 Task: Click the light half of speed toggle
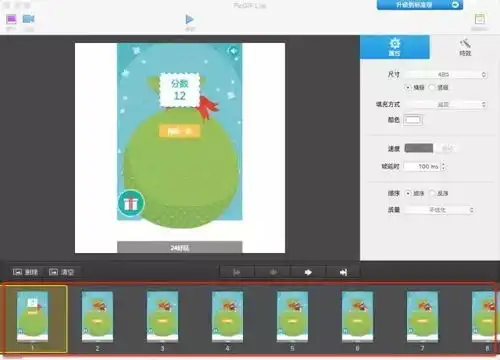446,148
